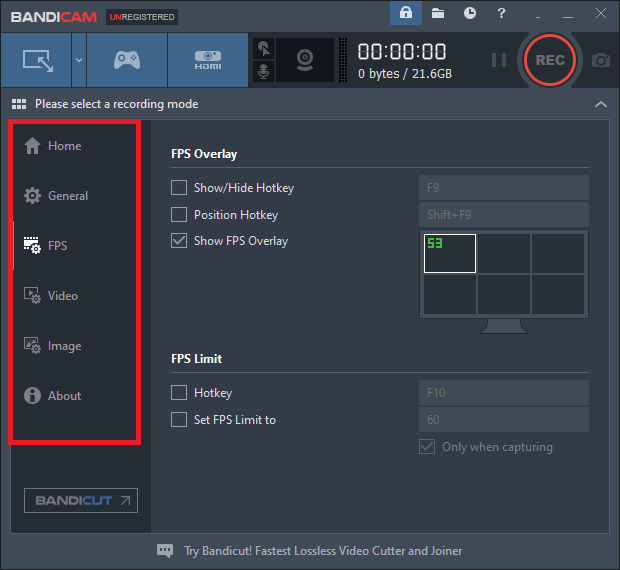620x570 pixels.
Task: Click the lock icon in title bar
Action: point(405,14)
